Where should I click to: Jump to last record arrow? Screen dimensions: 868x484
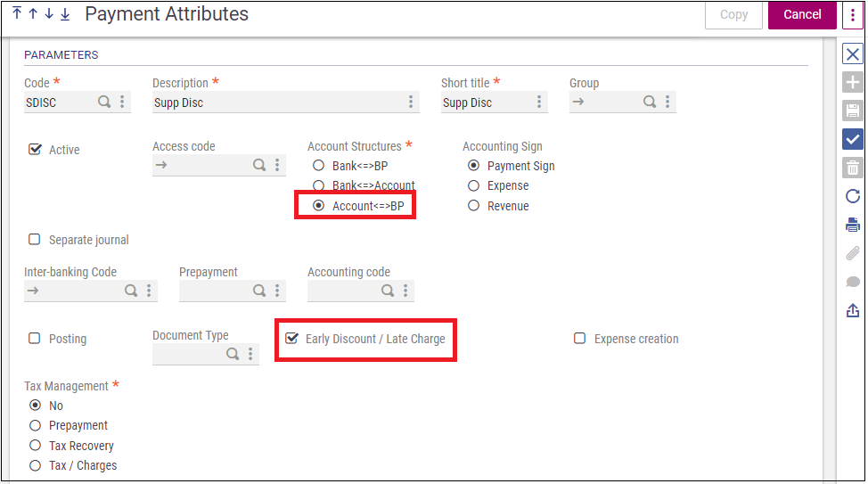pyautogui.click(x=65, y=14)
